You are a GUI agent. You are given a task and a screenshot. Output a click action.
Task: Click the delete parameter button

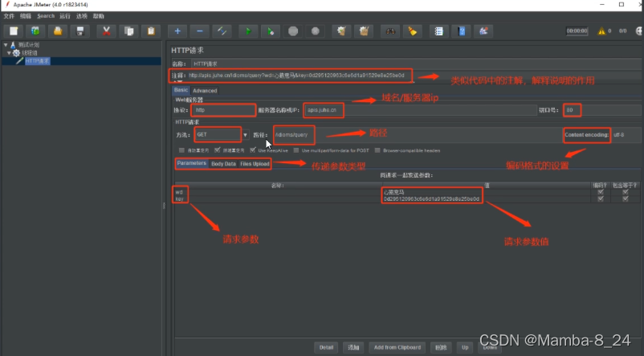coord(441,347)
